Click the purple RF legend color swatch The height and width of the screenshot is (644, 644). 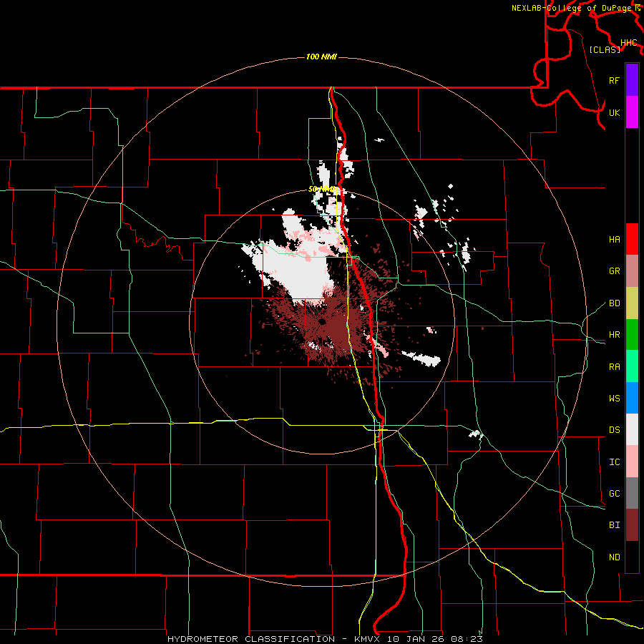click(x=632, y=80)
